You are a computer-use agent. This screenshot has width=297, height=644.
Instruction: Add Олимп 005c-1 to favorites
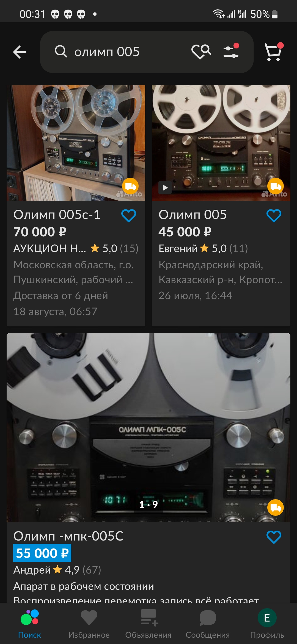[129, 215]
